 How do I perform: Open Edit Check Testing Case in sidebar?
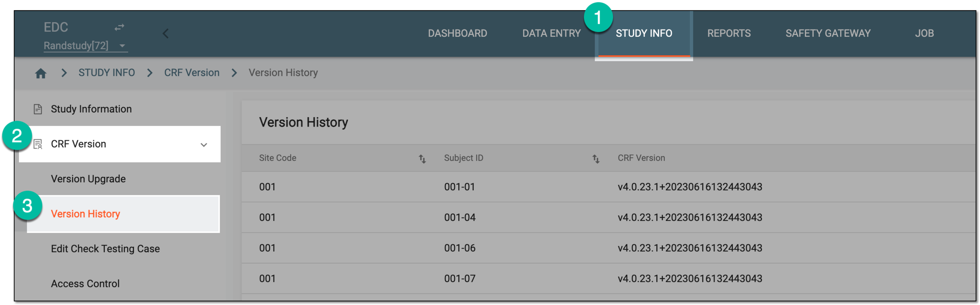pyautogui.click(x=105, y=249)
